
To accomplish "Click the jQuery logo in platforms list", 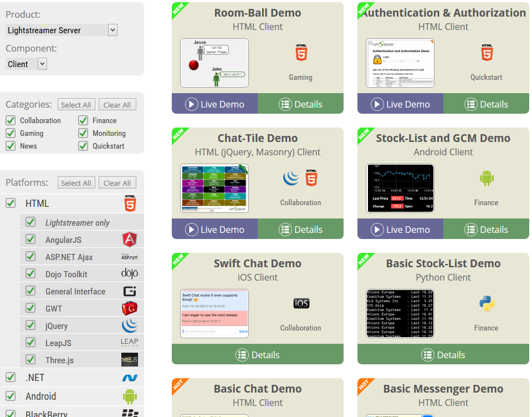I will 130,326.
